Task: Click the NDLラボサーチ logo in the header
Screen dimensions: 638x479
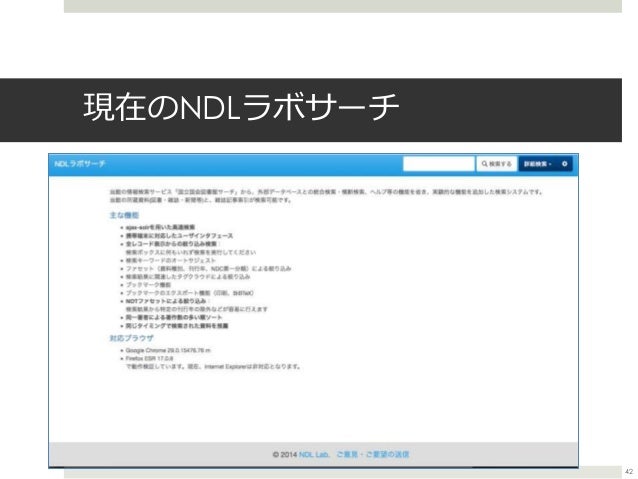Action: coord(80,164)
